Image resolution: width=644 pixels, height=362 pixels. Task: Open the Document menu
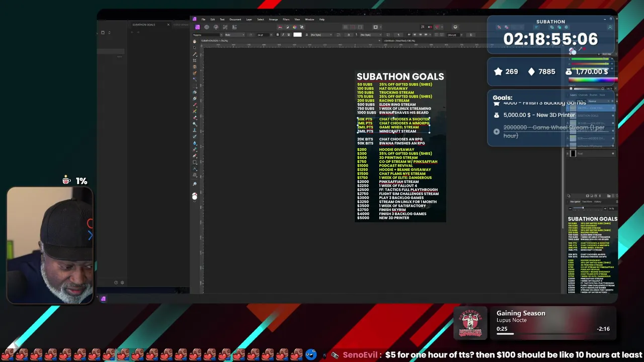coord(235,20)
